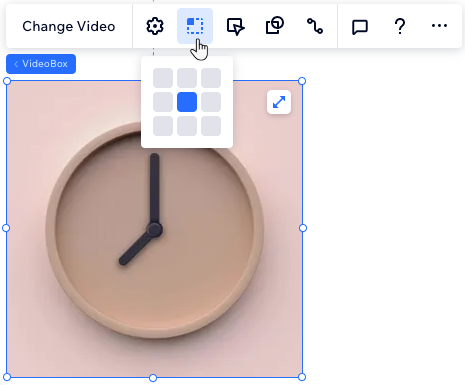The image size is (465, 385).
Task: Toggle the focal point position icon
Action: point(195,26)
